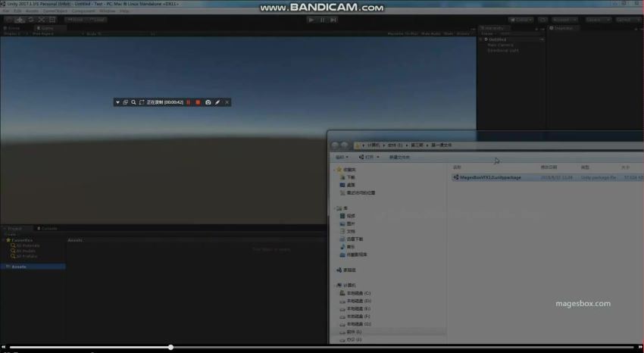
Task: Select Main Camera in Hierarchy
Action: 500,45
